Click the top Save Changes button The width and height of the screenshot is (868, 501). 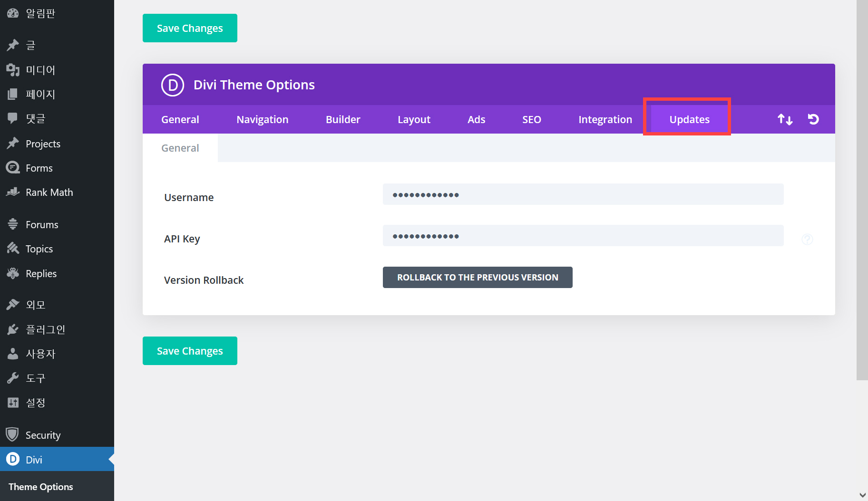(190, 28)
